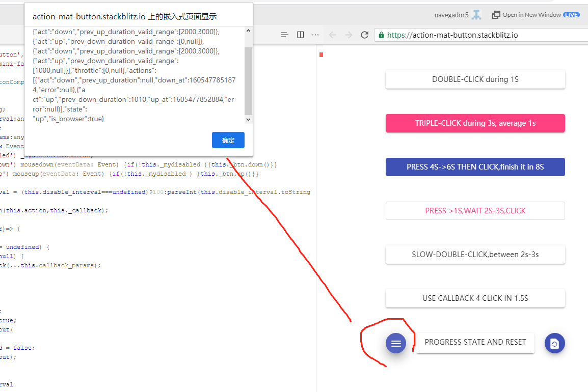Viewport: 588px width, 392px height.
Task: Click the red square indicator above preview
Action: pos(321,54)
